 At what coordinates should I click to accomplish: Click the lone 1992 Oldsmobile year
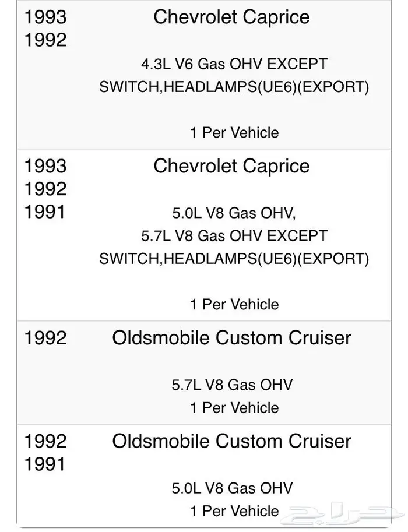(x=45, y=339)
